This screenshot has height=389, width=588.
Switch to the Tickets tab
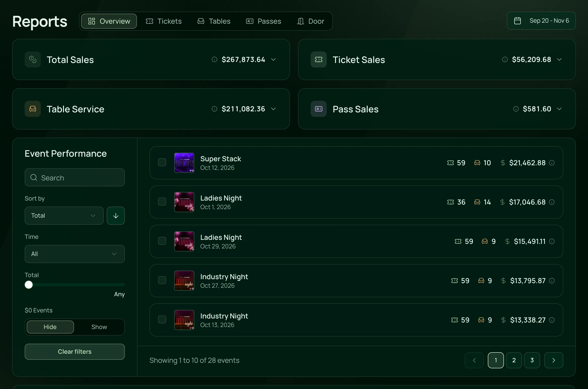[164, 21]
